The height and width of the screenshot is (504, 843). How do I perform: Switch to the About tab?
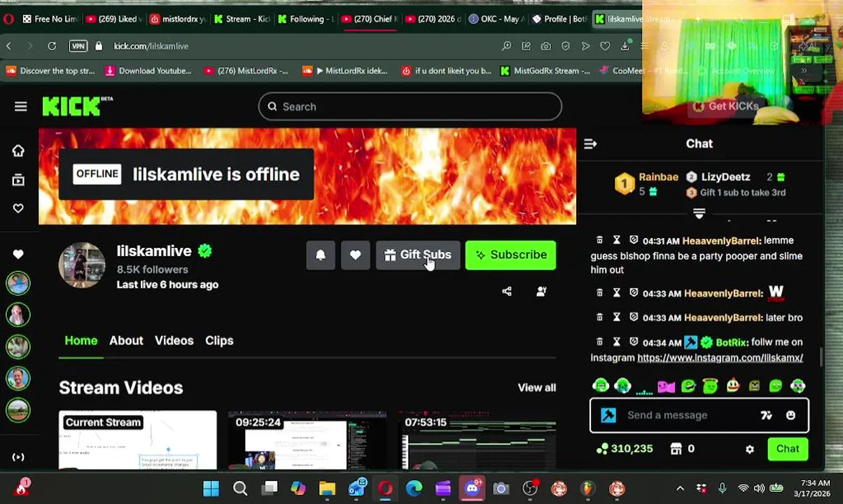coord(126,340)
